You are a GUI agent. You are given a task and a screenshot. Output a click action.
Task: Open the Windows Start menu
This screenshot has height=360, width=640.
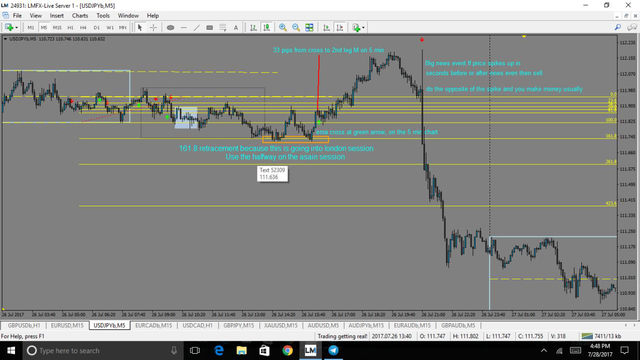pyautogui.click(x=11, y=351)
